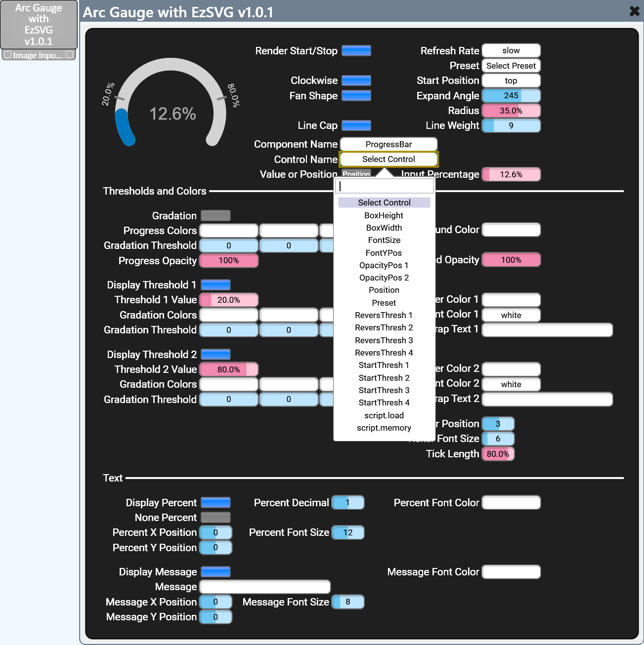Toggle the Render Start/Stop switch

(x=356, y=51)
